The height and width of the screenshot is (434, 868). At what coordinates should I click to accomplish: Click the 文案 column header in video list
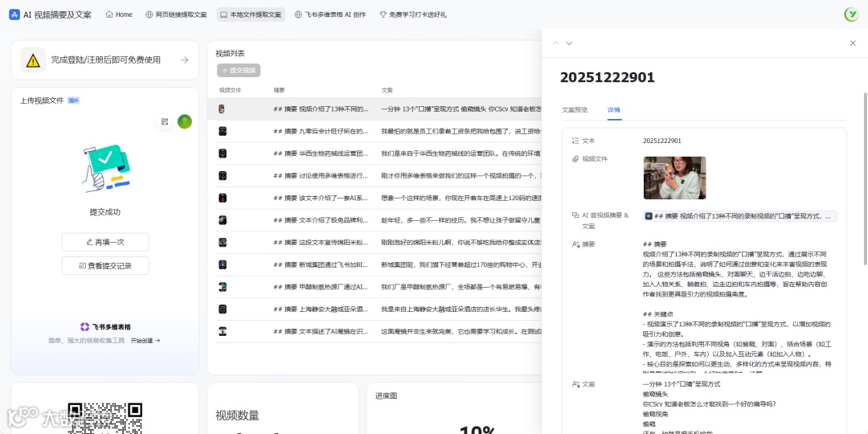click(x=387, y=90)
